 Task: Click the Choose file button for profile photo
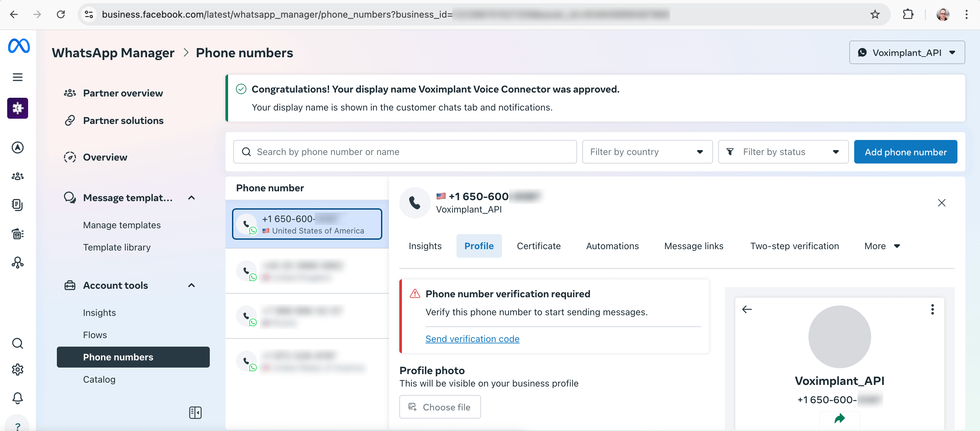(x=440, y=406)
